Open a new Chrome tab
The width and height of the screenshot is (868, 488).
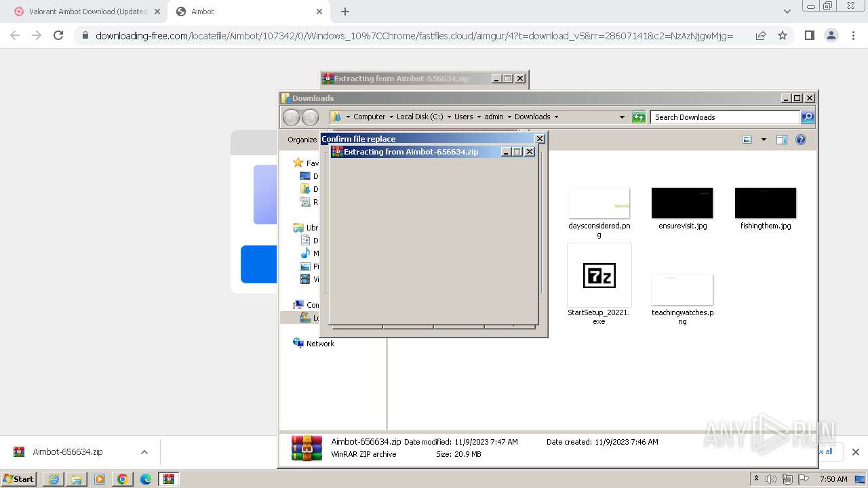tap(345, 12)
